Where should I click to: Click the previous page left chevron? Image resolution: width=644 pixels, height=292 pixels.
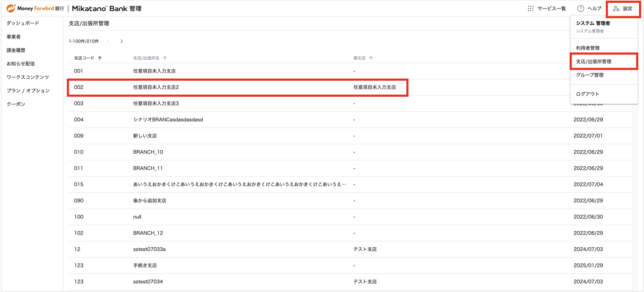pyautogui.click(x=108, y=41)
